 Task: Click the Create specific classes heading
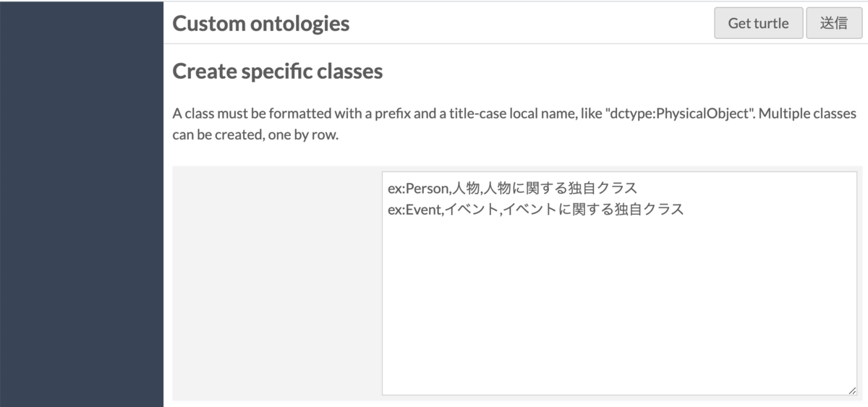pos(278,72)
